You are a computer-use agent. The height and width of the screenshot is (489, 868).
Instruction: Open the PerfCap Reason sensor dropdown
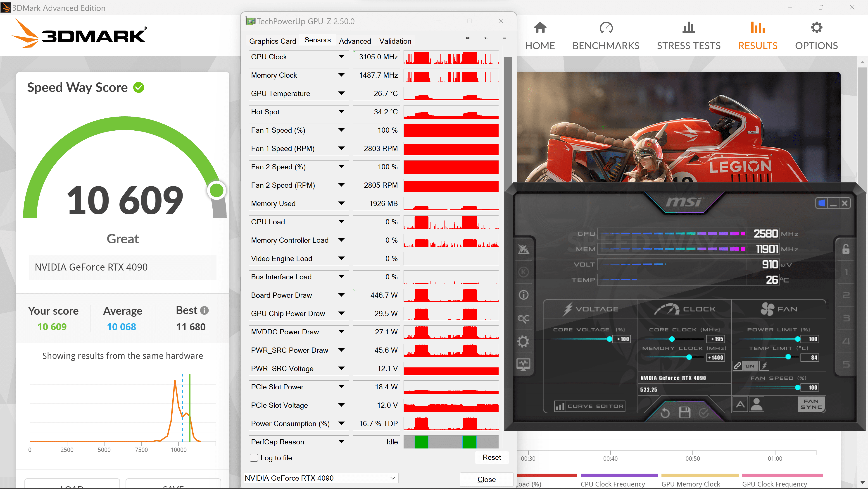(x=341, y=442)
